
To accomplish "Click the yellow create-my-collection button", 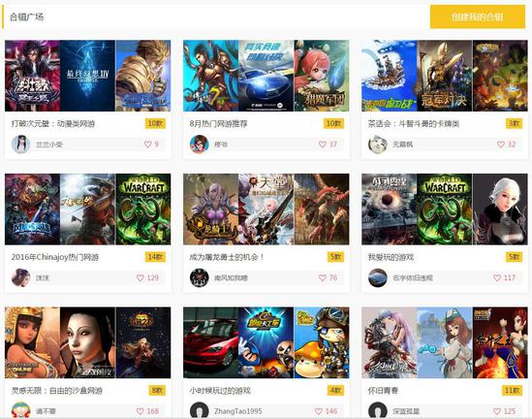I will point(478,16).
